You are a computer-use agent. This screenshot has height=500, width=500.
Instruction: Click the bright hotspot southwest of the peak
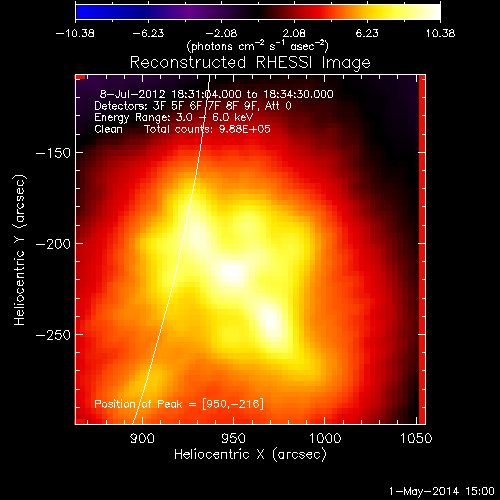coord(272,322)
